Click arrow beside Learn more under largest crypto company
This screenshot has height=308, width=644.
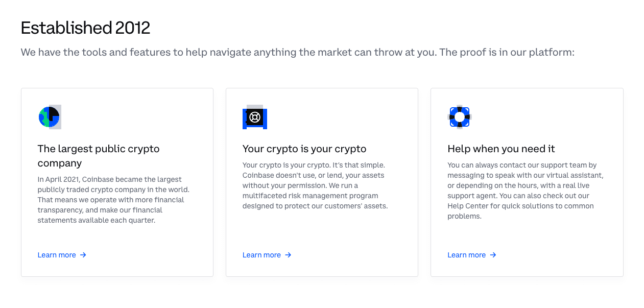(83, 255)
